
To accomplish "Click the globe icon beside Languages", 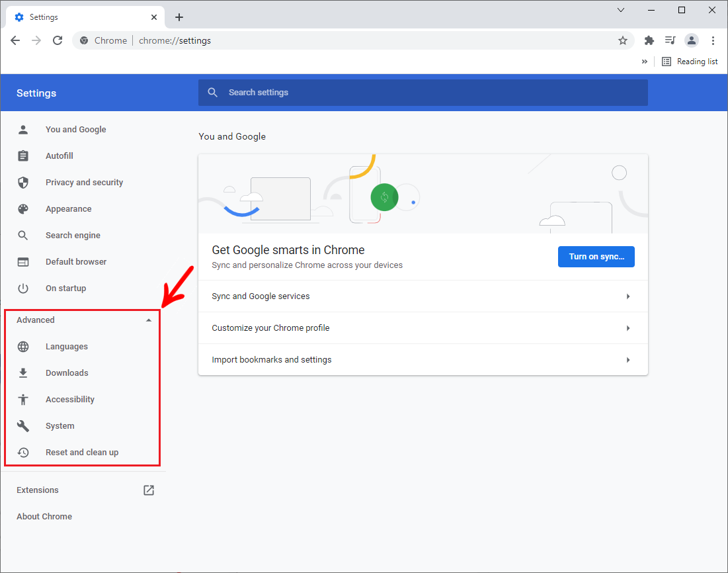I will click(23, 346).
